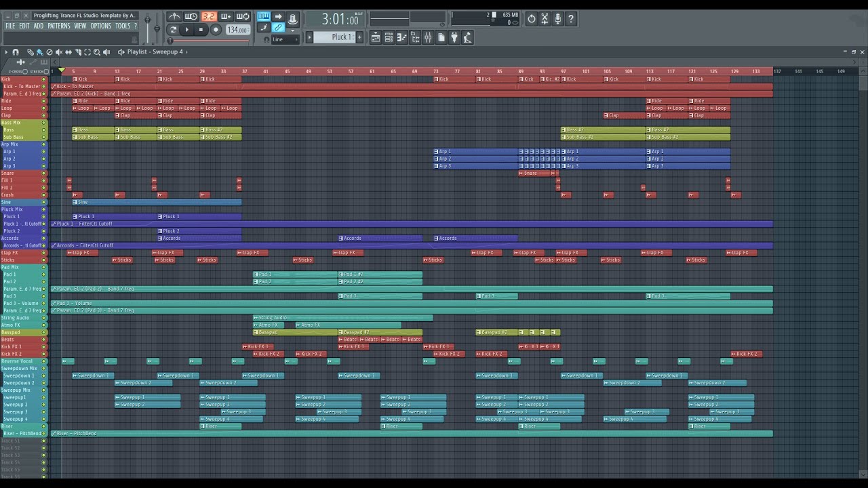Select the Mute tool in Playlist
Screen dimensions: 868x488
click(59, 52)
